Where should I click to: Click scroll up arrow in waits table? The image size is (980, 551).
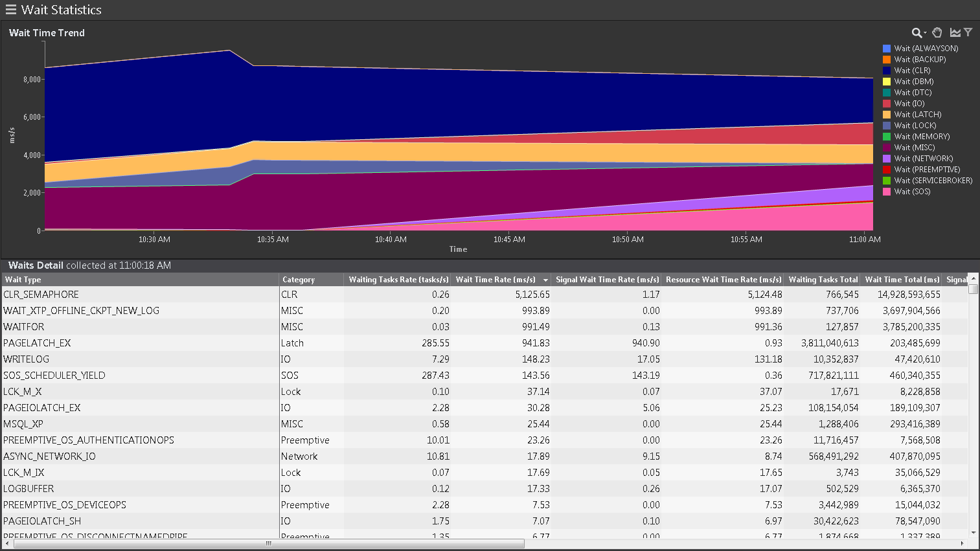point(974,279)
